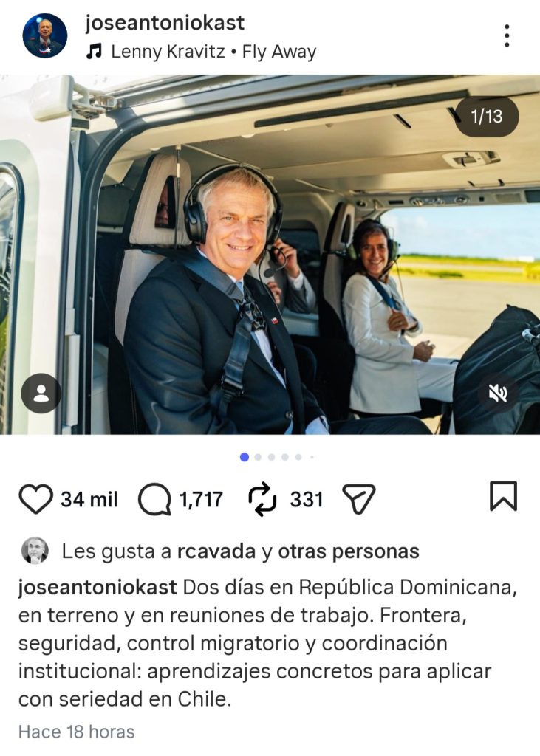This screenshot has height=756, width=540.
Task: Show tagged people icon on photo
Action: click(41, 394)
